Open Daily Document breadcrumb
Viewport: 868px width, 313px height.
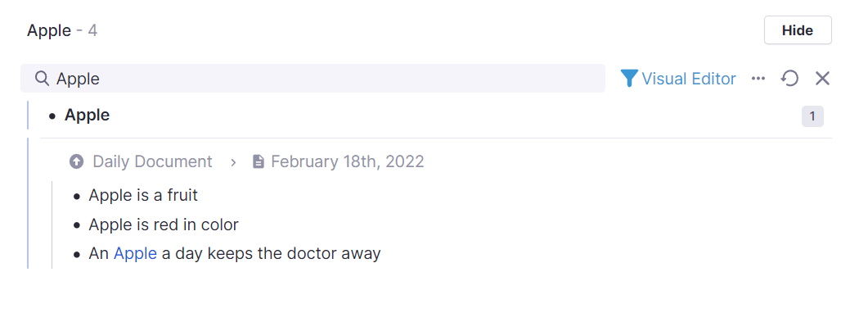(x=152, y=161)
